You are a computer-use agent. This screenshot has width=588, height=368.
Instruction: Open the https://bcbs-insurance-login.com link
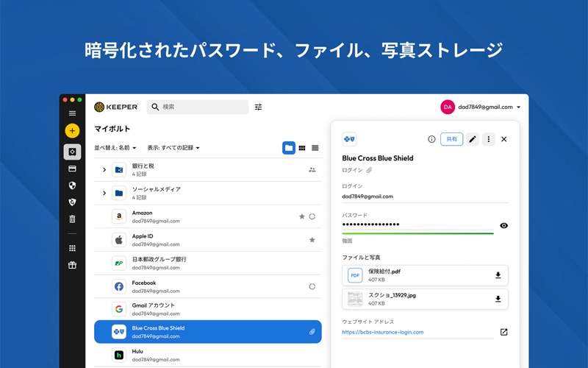click(x=383, y=332)
